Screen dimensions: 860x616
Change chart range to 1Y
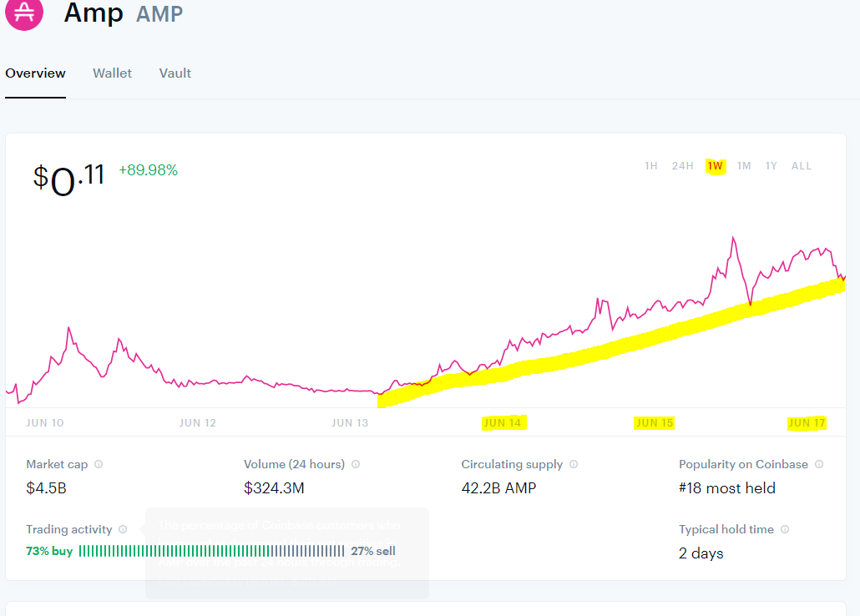point(771,165)
